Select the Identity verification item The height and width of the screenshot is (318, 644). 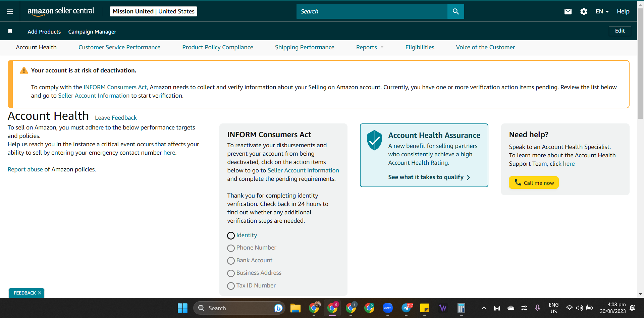242,235
